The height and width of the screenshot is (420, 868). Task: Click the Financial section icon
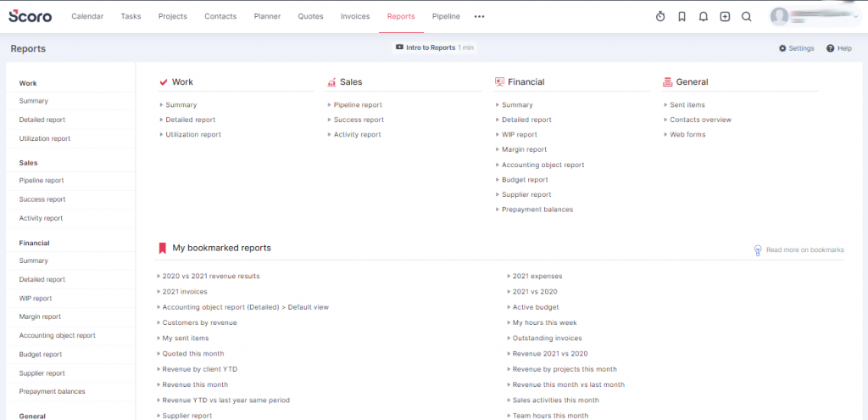pyautogui.click(x=498, y=82)
